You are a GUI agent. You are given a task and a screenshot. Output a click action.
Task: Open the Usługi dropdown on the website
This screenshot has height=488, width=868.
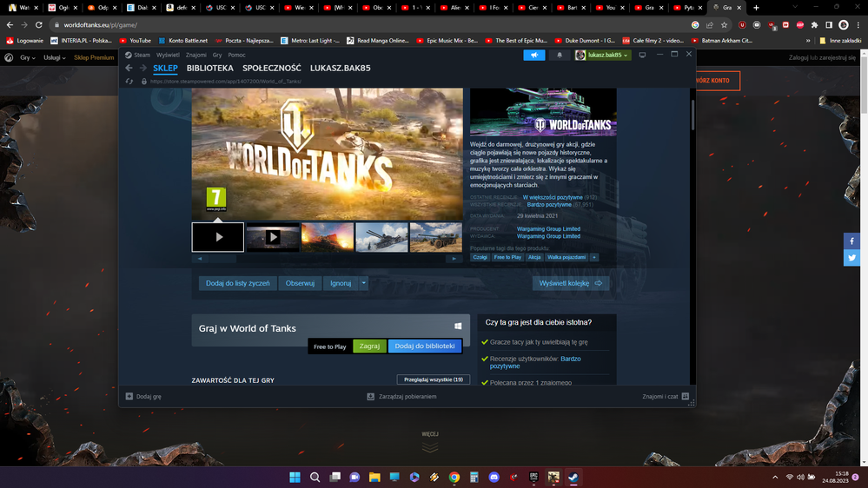point(54,57)
